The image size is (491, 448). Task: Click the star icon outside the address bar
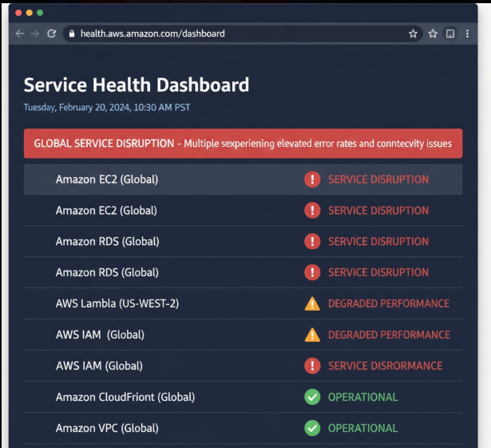pos(433,34)
